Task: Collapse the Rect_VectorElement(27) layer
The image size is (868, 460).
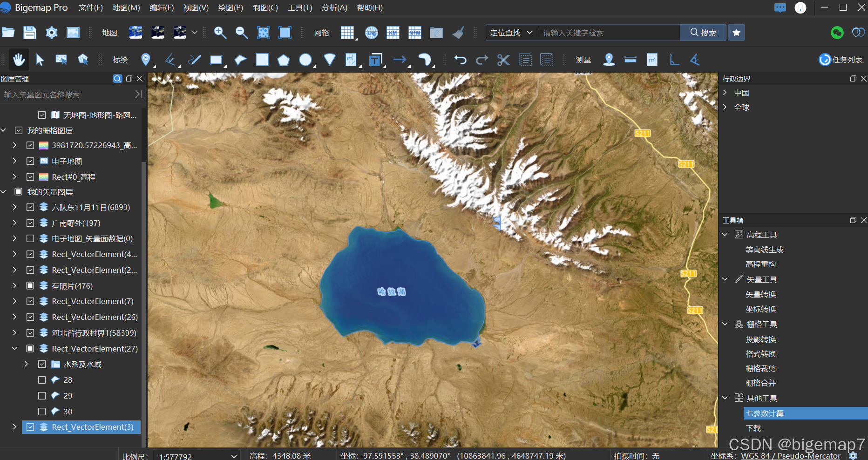Action: (x=15, y=349)
